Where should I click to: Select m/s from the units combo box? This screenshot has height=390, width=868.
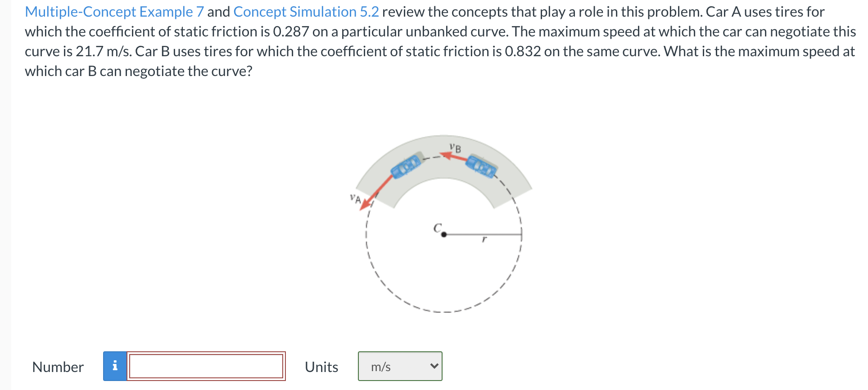[x=400, y=366]
